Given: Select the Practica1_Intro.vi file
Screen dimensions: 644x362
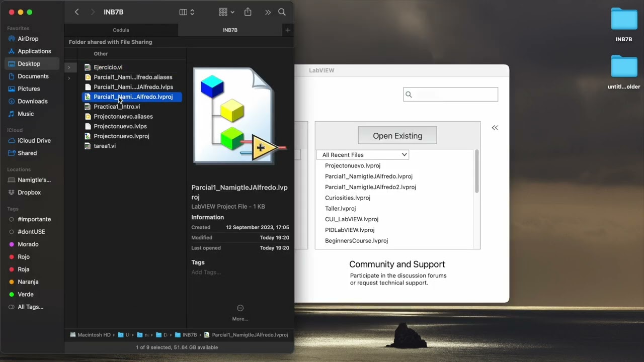Looking at the screenshot, I should [117, 107].
